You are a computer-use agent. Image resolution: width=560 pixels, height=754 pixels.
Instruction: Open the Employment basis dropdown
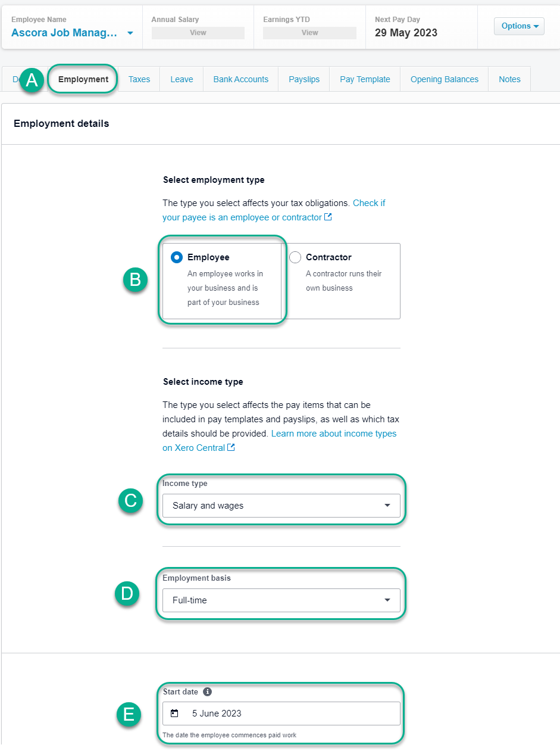(x=281, y=600)
